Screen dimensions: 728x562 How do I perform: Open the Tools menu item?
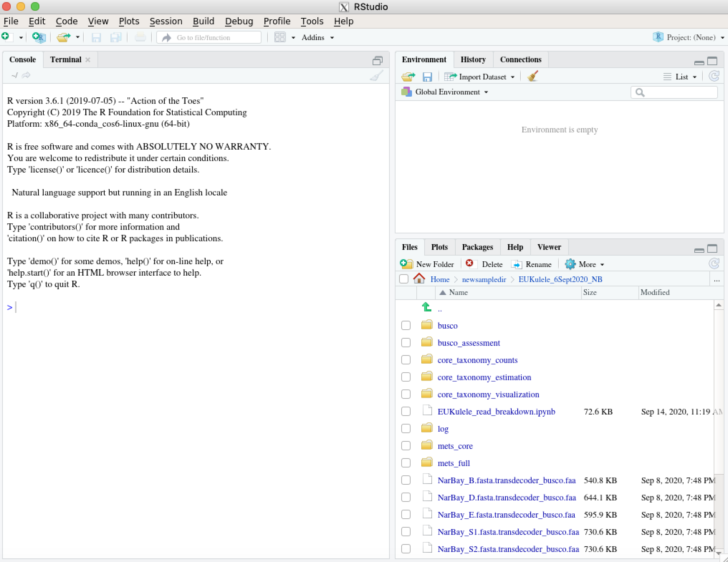[x=311, y=21]
